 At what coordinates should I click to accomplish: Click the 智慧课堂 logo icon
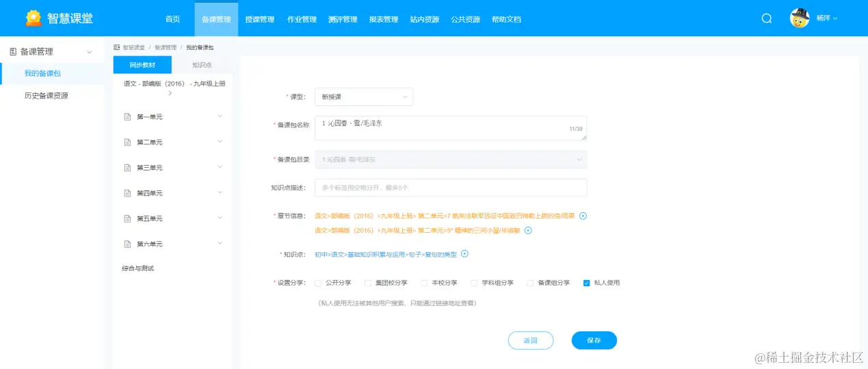coord(34,18)
